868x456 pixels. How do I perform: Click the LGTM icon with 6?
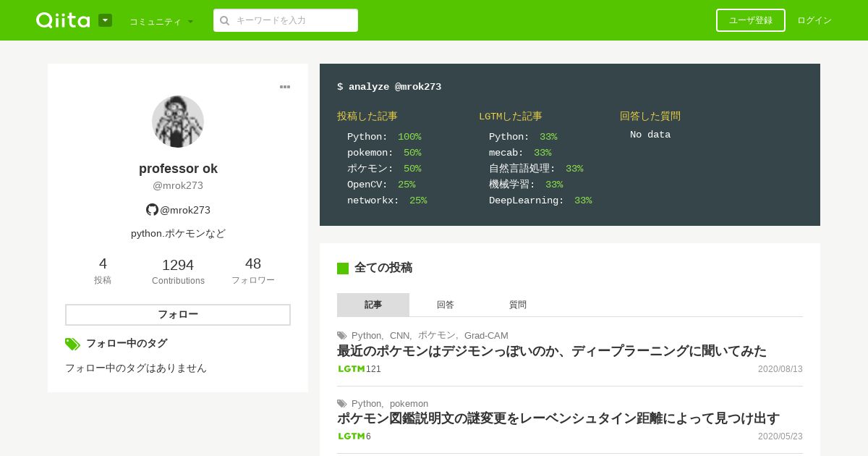pos(352,436)
